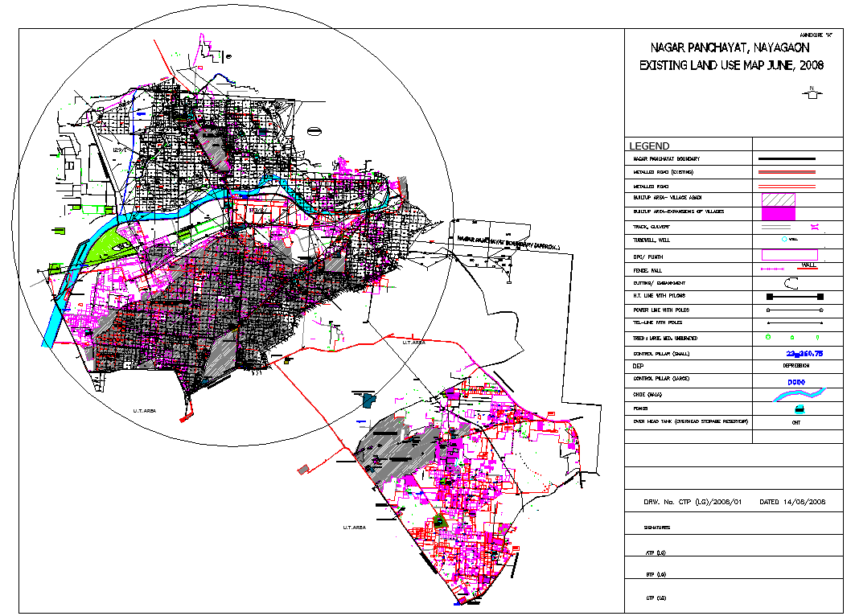The width and height of the screenshot is (855, 616).
Task: Click the hatched village abadi swatch
Action: 779,198
